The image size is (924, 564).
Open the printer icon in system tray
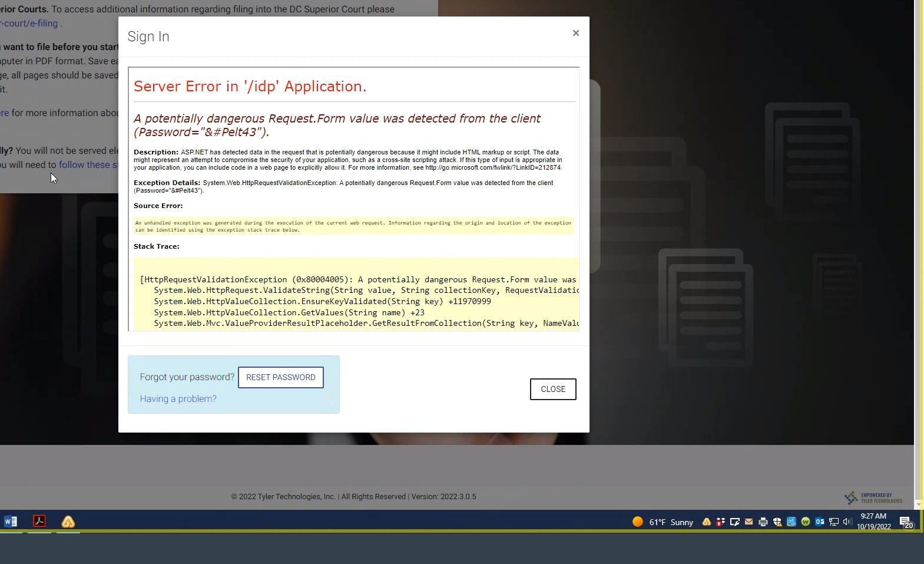[763, 522]
